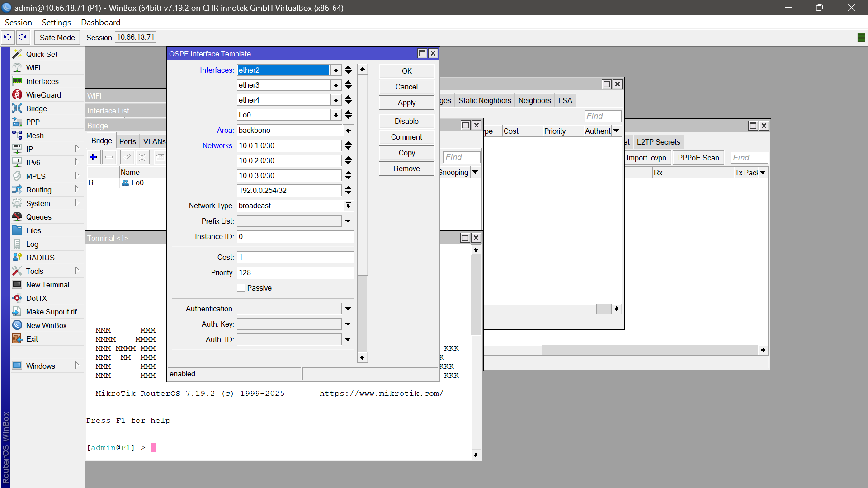Click the blue plus add button
This screenshot has width=868, height=488.
[94, 157]
